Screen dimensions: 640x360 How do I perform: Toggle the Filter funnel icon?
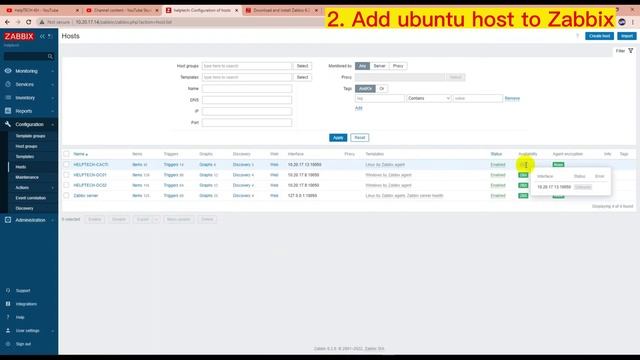point(631,51)
